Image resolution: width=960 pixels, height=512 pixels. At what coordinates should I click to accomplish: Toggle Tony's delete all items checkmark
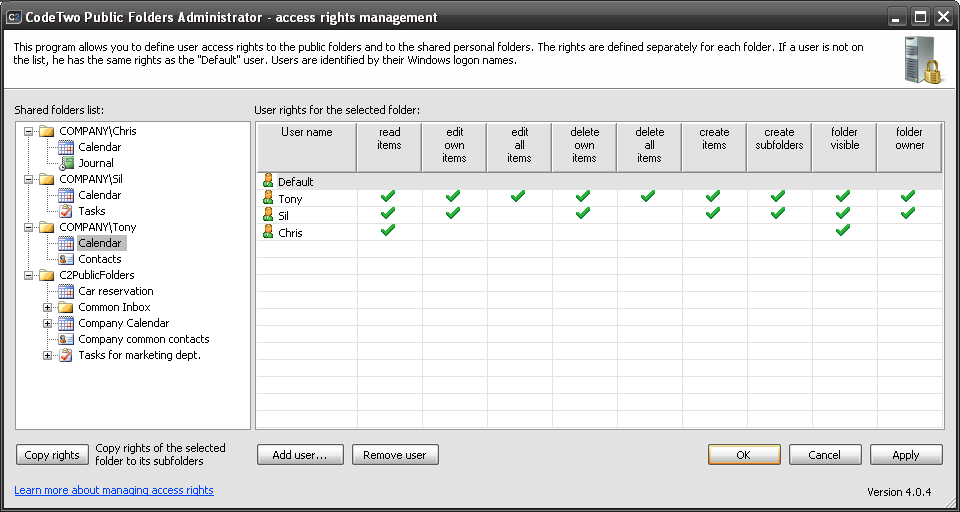pyautogui.click(x=648, y=196)
